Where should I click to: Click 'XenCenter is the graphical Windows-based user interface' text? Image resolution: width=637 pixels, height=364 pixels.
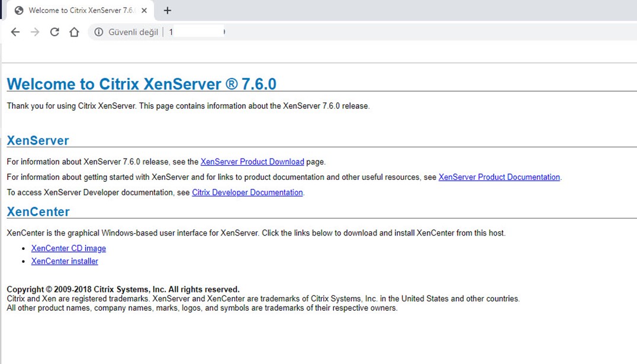[x=256, y=233]
